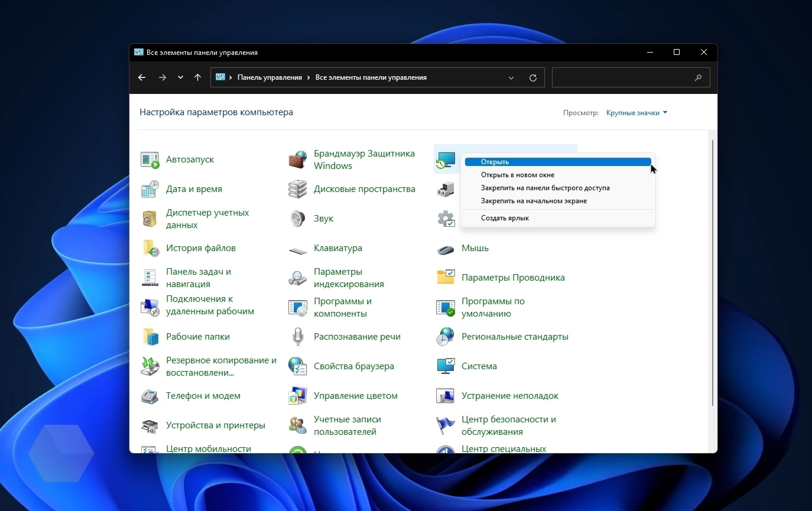Open Дата и время calendar icon

pos(150,189)
